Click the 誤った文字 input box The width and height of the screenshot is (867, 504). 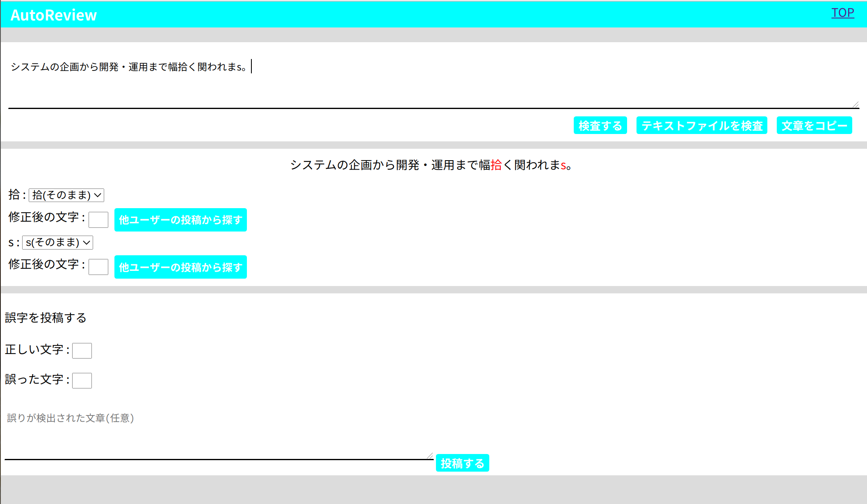coord(81,380)
